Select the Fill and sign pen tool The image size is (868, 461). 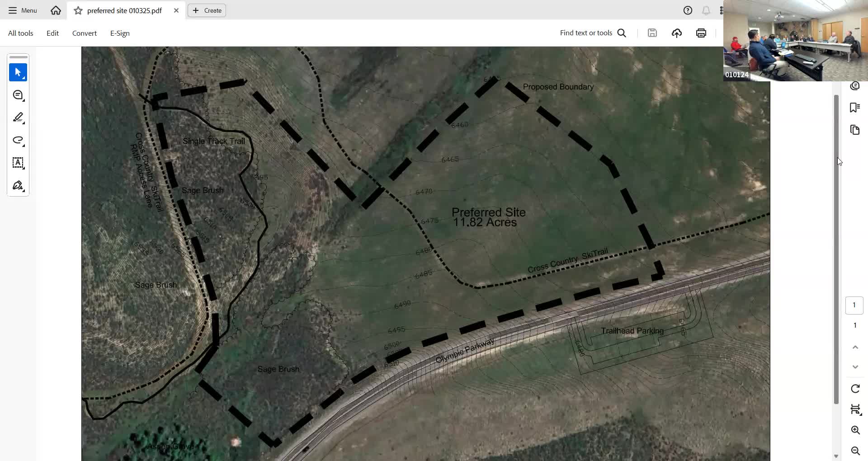[18, 185]
